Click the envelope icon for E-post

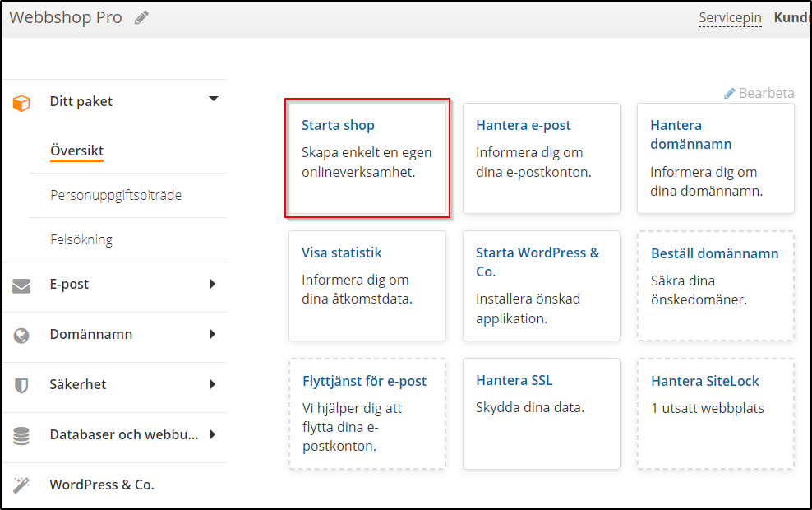point(21,285)
